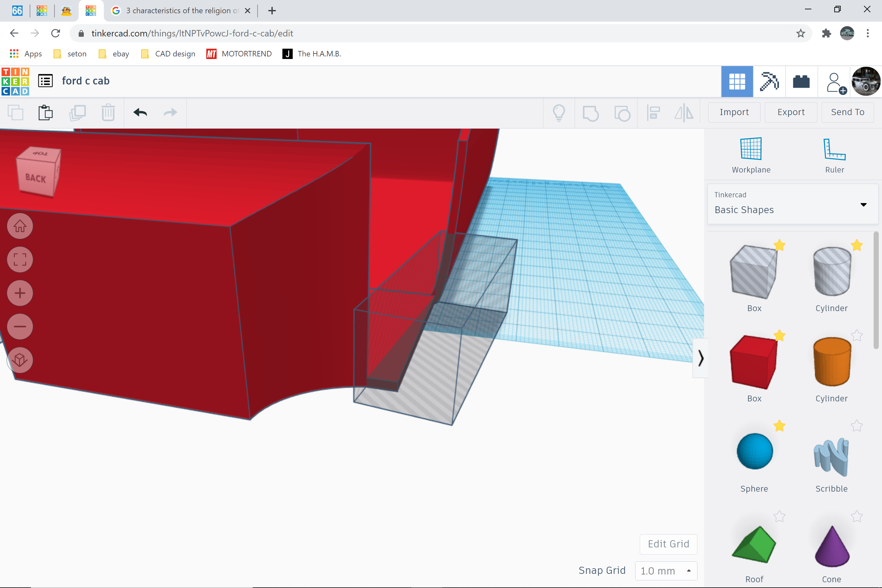Viewport: 882px width, 588px height.
Task: Redo the last action
Action: pos(171,113)
